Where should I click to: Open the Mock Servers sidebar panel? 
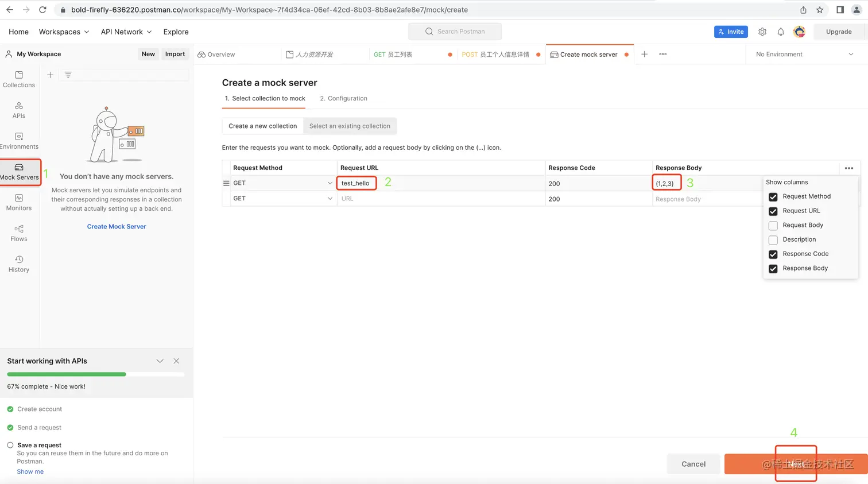20,172
